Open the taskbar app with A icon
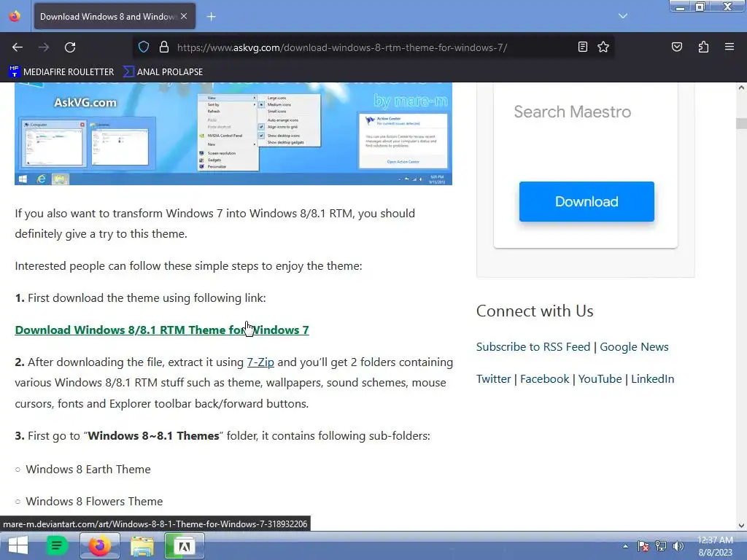 (x=185, y=545)
